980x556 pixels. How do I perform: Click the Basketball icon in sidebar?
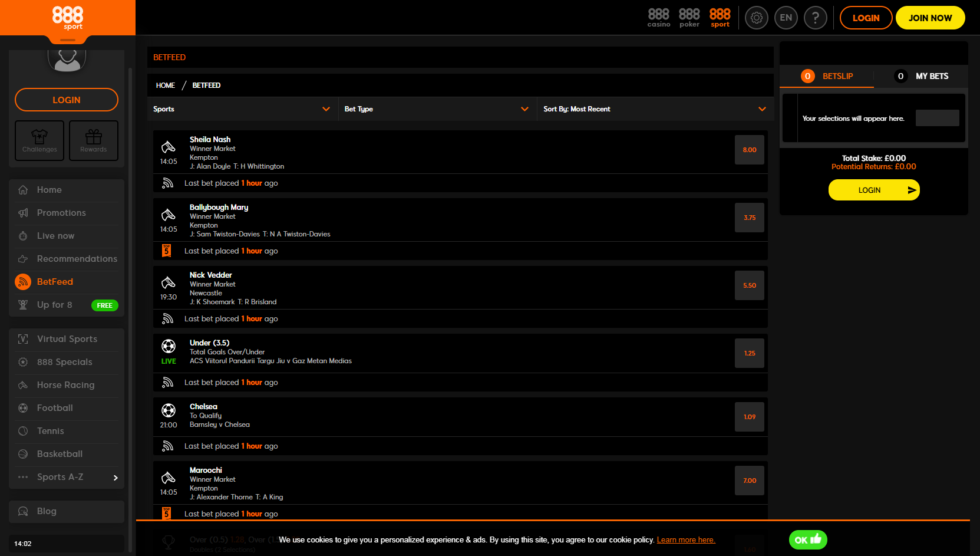[23, 454]
